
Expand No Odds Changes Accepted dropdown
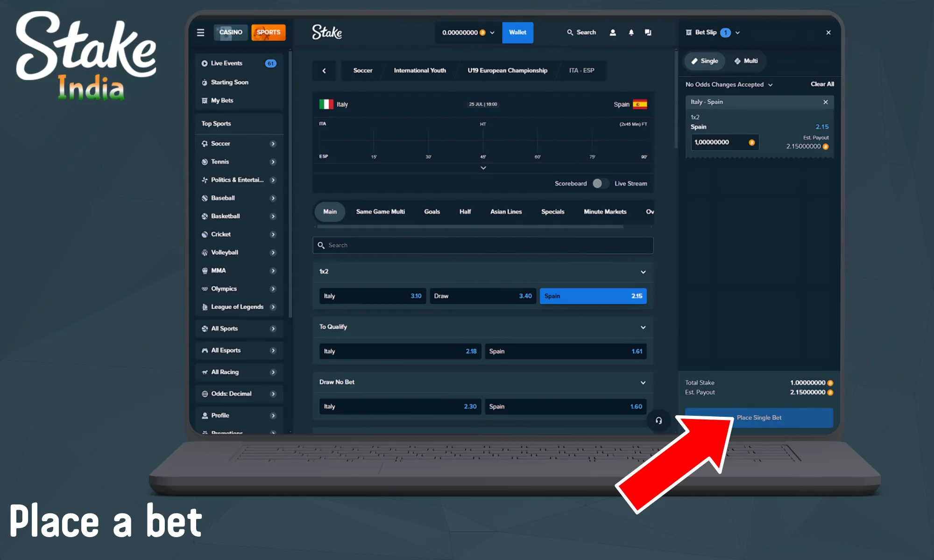[729, 84]
